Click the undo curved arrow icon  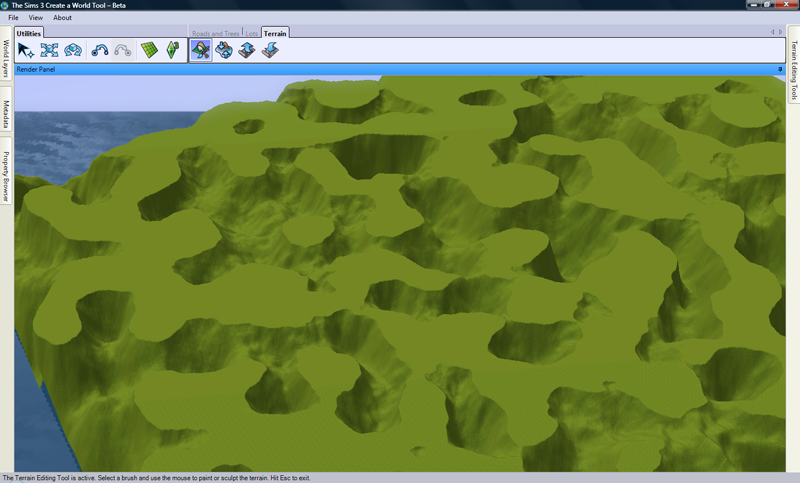[99, 50]
